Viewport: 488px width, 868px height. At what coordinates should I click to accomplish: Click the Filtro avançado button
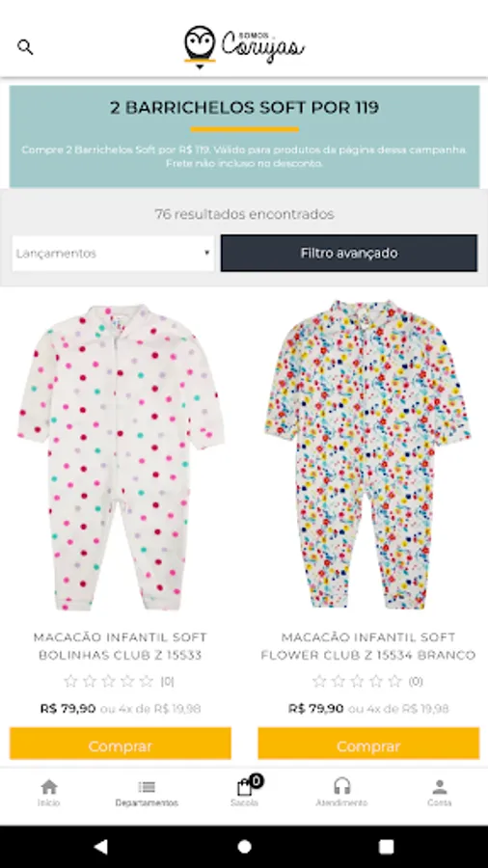coord(348,253)
